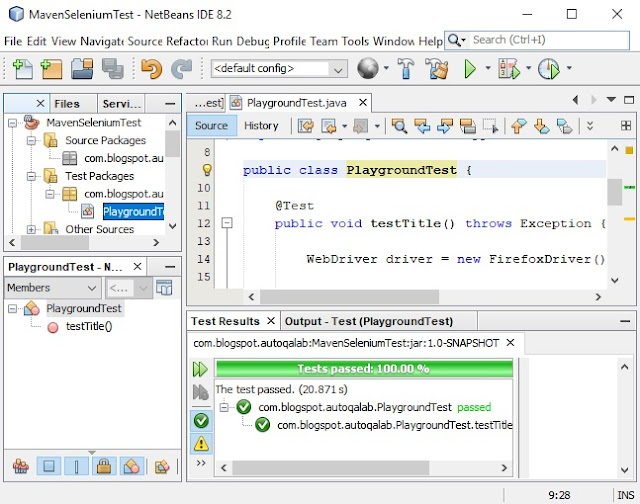Show more editor toolbar items chevron
The image size is (640, 504).
point(590,126)
